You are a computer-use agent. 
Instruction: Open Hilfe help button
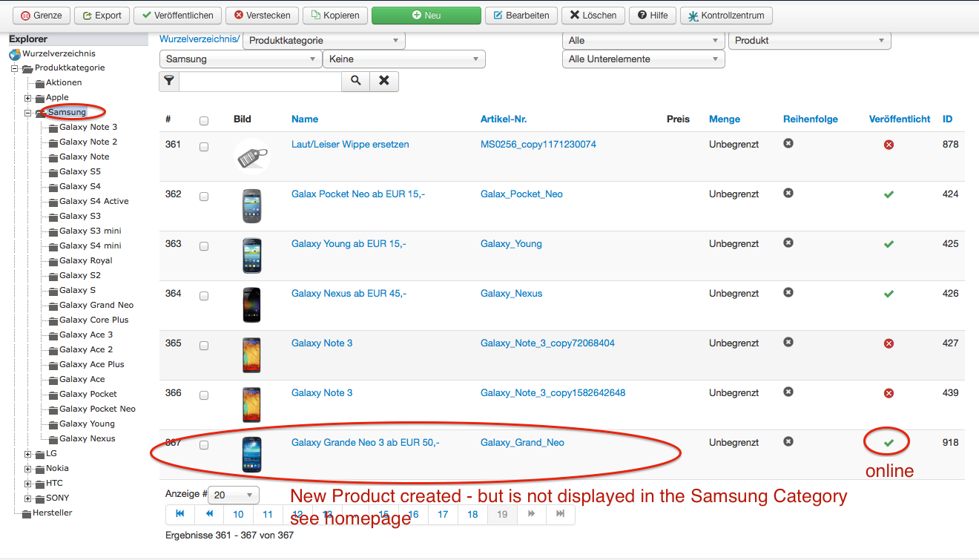coord(653,16)
